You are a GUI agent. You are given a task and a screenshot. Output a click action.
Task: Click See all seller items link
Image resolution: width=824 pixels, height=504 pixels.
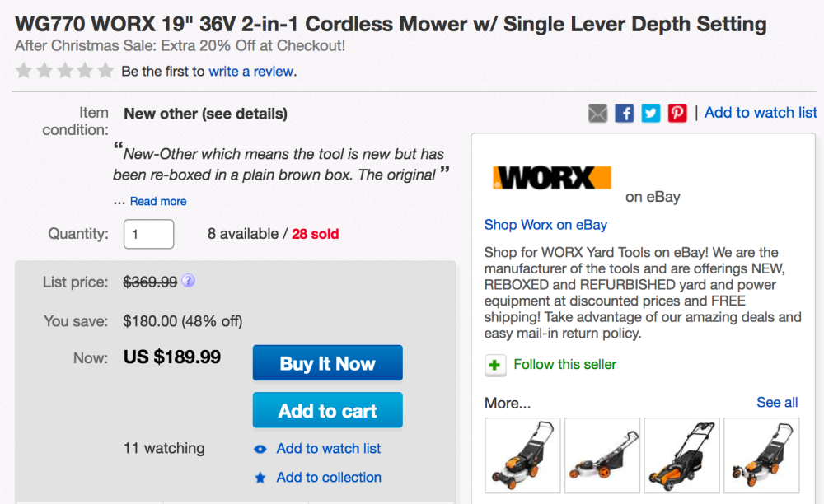777,403
